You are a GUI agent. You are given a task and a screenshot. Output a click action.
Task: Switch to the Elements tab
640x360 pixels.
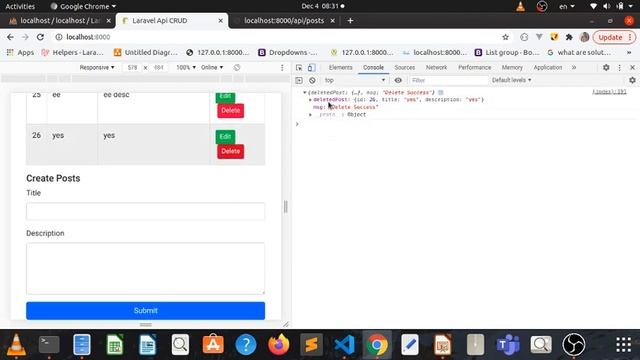[x=340, y=68]
